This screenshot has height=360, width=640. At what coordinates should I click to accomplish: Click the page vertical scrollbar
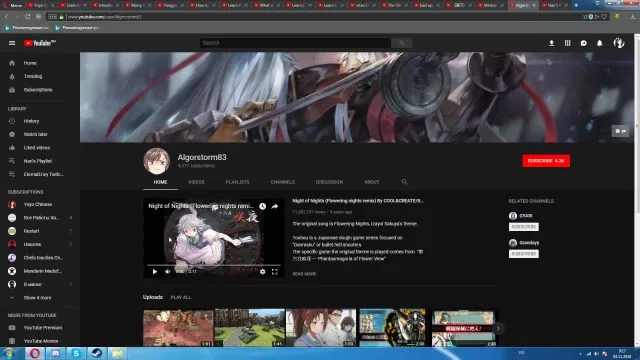637,190
